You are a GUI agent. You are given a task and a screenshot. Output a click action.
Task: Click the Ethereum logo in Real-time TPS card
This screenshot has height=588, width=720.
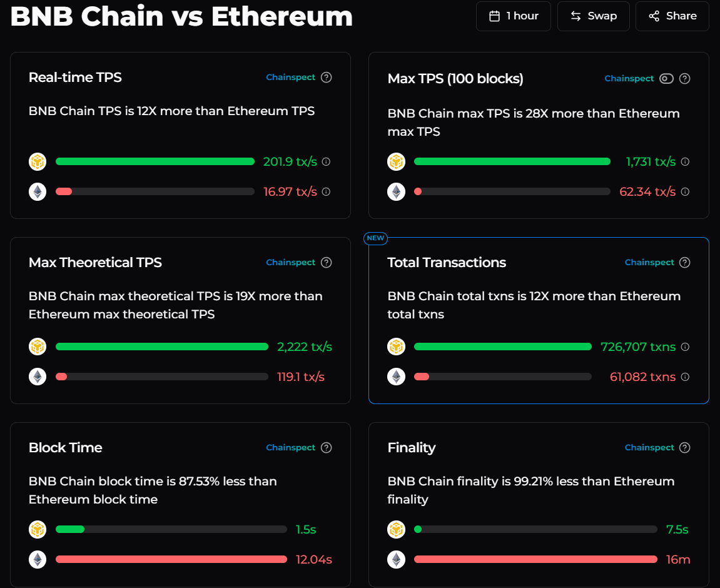pos(38,191)
